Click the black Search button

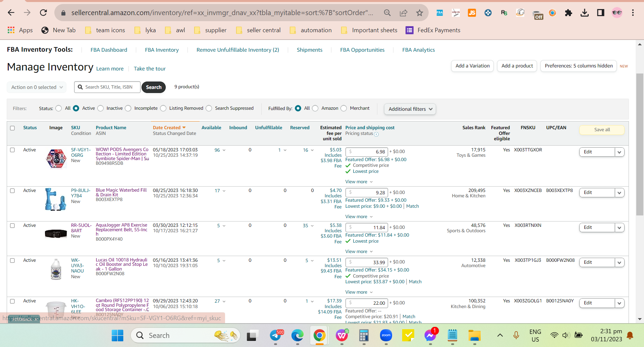[x=154, y=87]
